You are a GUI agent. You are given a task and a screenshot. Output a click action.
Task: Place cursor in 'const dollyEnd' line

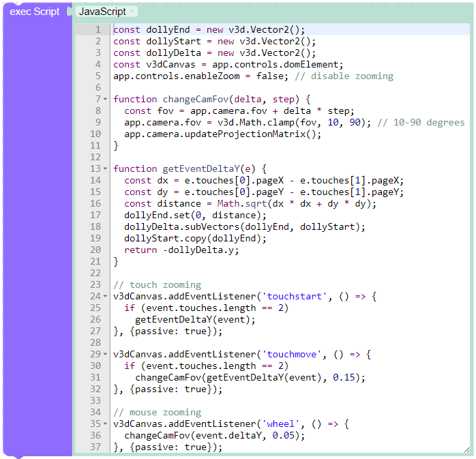click(x=209, y=29)
